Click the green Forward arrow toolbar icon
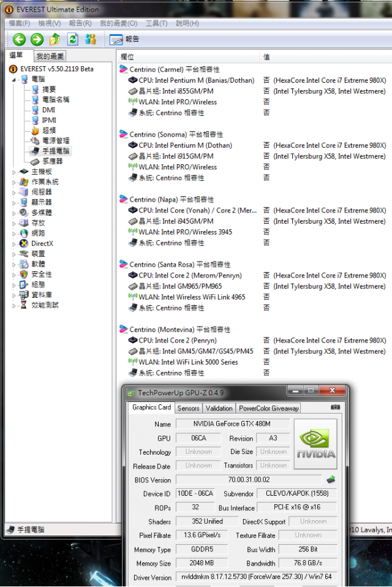The image size is (392, 587). 37,39
